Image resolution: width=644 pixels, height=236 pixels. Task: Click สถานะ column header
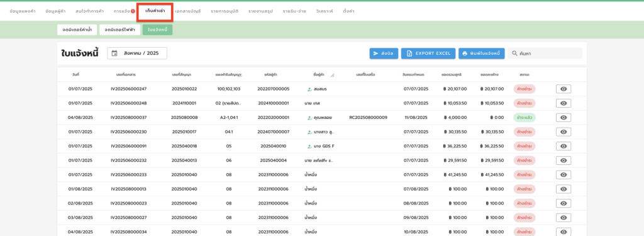(524, 75)
